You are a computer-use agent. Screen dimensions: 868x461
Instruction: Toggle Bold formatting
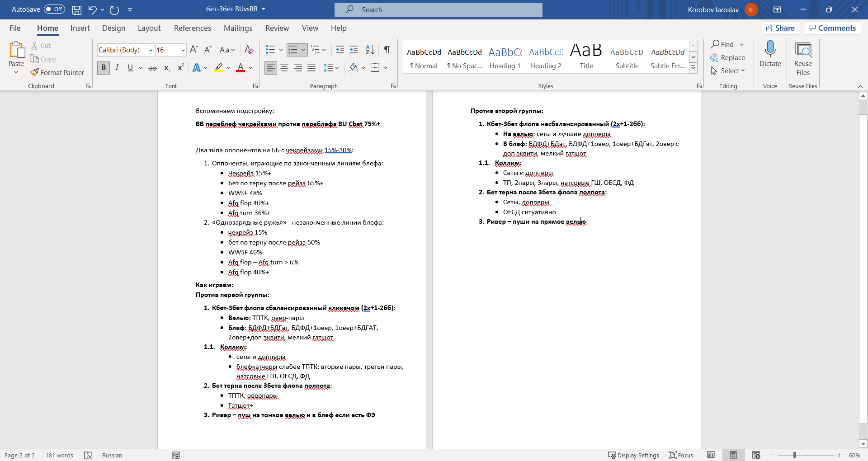click(104, 68)
